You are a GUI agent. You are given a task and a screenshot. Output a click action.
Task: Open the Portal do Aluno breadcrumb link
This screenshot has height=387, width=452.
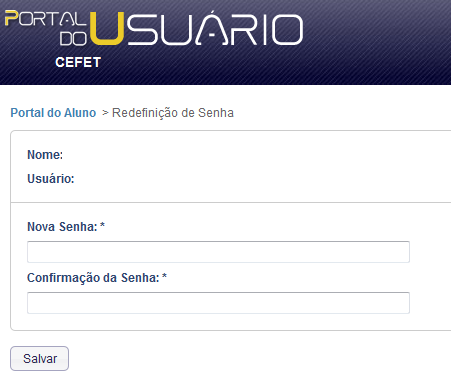[x=53, y=113]
